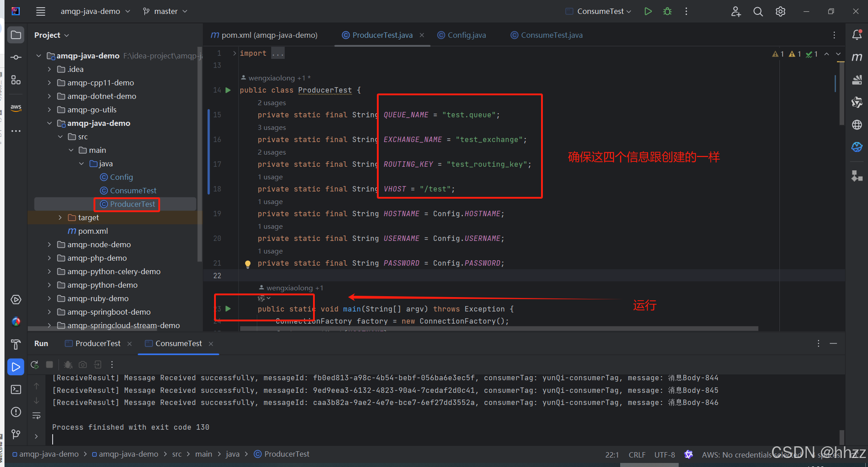
Task: Close the ProducerTest.java editor tab
Action: click(422, 35)
